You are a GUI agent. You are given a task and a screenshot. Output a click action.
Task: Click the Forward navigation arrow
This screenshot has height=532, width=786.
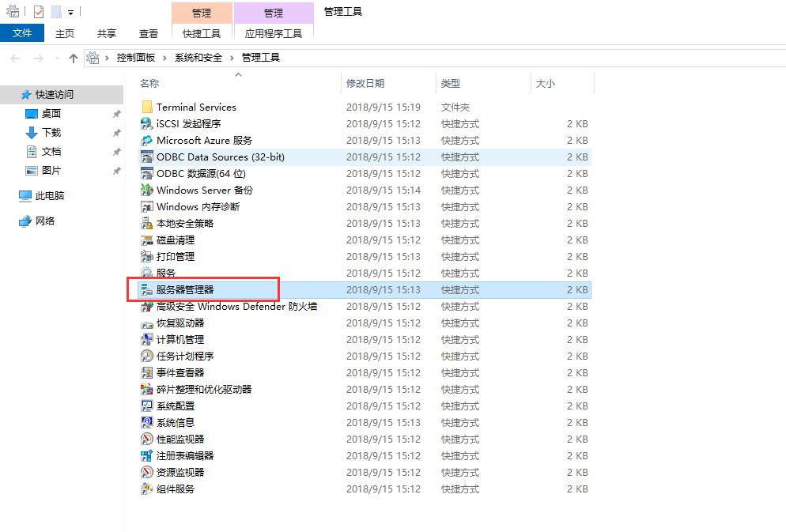(38, 58)
